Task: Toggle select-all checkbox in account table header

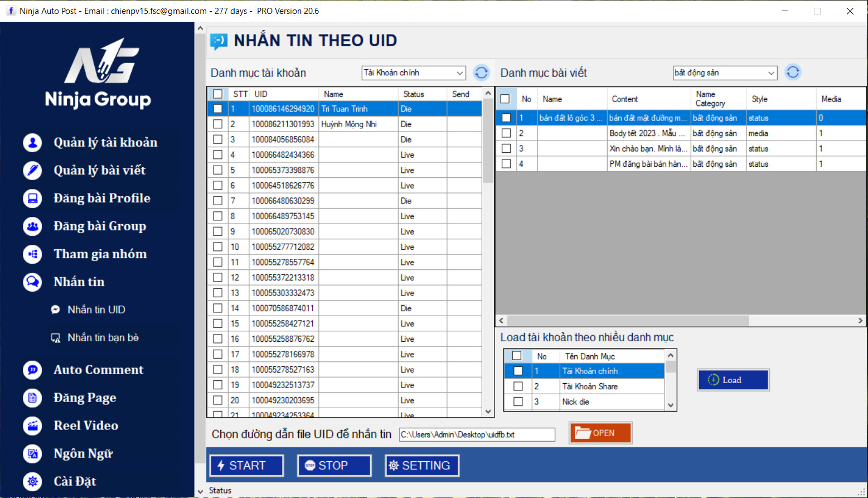Action: tap(218, 94)
